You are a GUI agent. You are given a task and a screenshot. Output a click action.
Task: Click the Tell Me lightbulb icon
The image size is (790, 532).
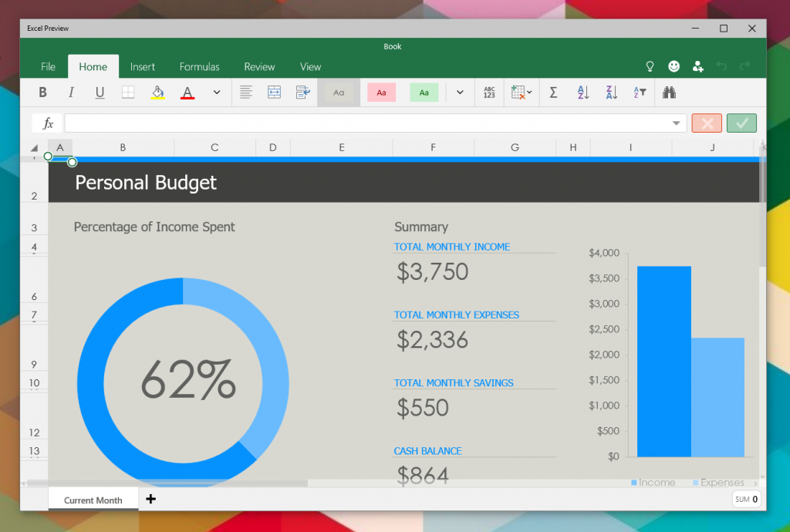point(650,66)
